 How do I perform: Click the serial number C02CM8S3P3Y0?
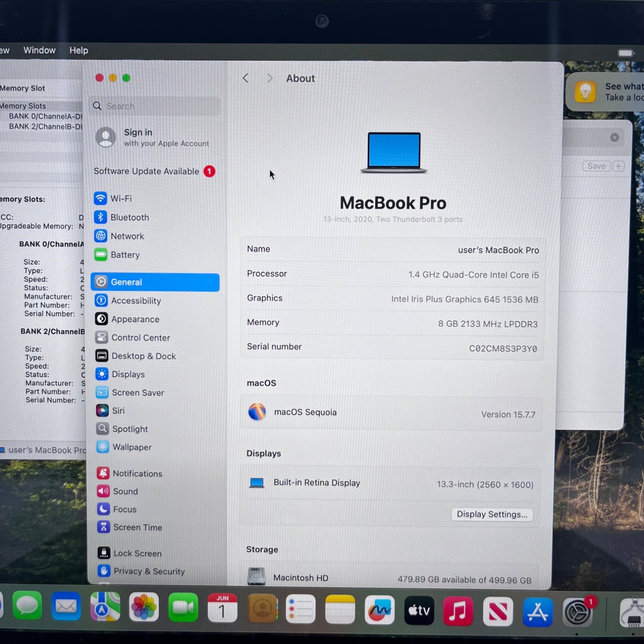pyautogui.click(x=503, y=349)
